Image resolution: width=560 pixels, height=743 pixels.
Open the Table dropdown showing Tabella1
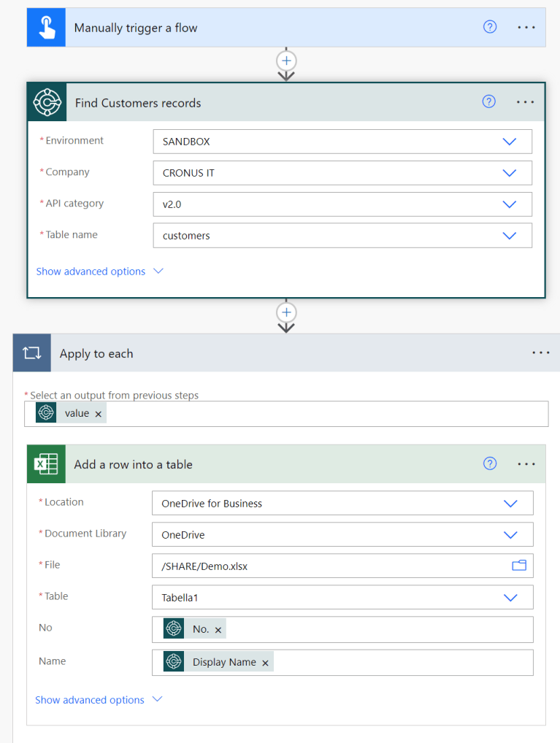[342, 597]
